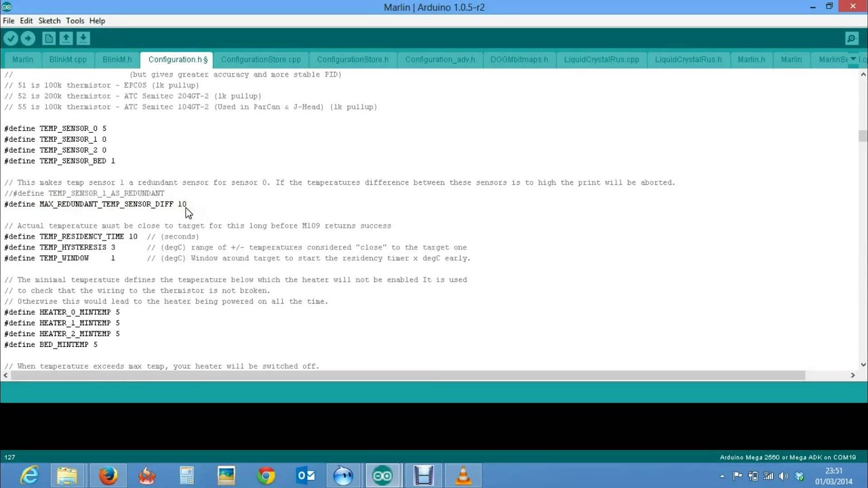The height and width of the screenshot is (488, 868).
Task: Click the horizontal scrollbar right arrow
Action: [x=852, y=375]
